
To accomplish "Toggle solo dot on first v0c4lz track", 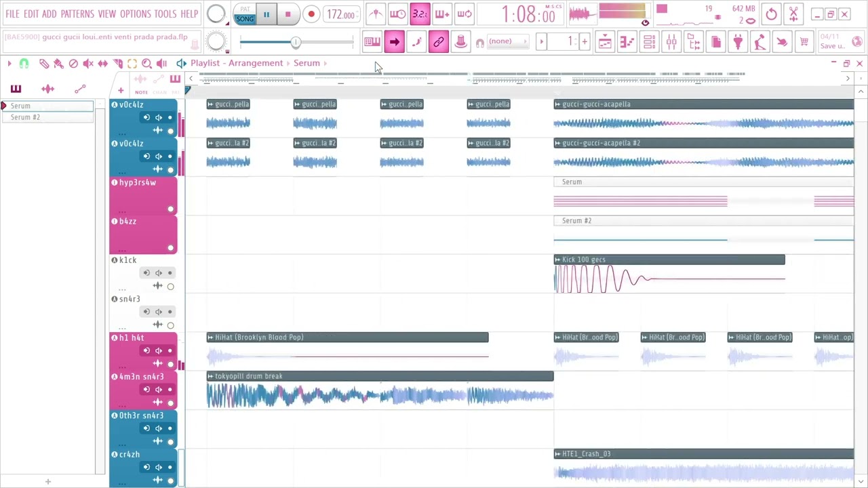I will 170,118.
